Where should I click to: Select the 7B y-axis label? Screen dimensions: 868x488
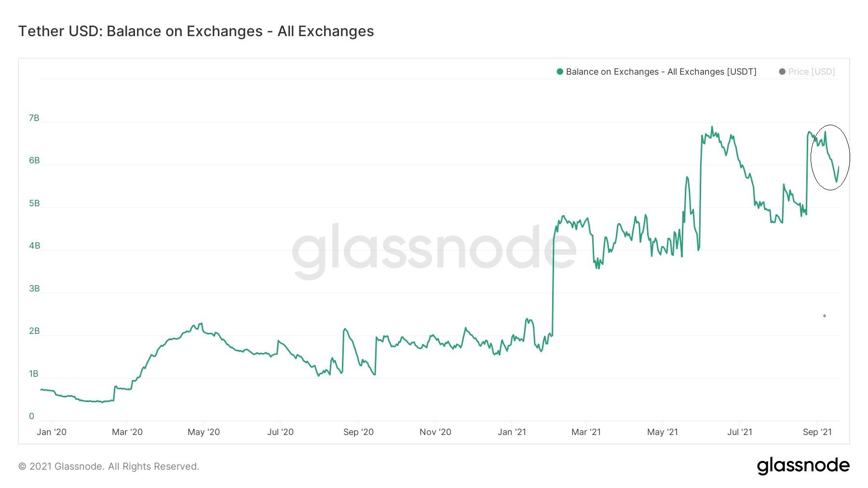(34, 118)
